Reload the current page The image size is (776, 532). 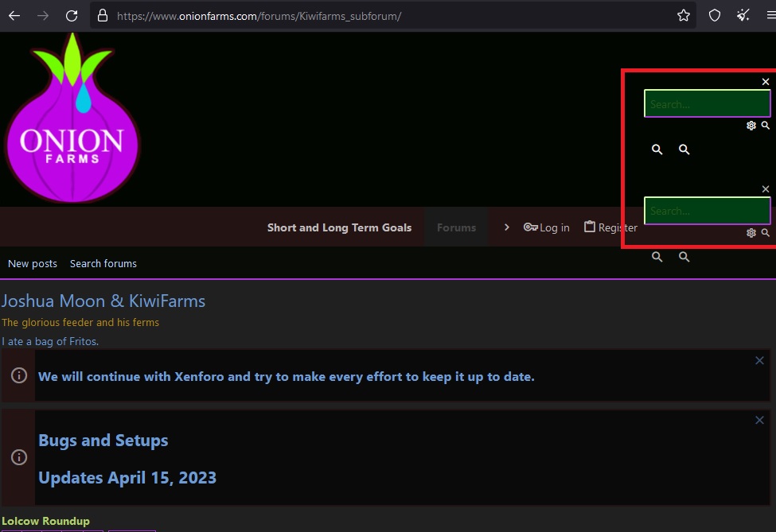click(72, 15)
